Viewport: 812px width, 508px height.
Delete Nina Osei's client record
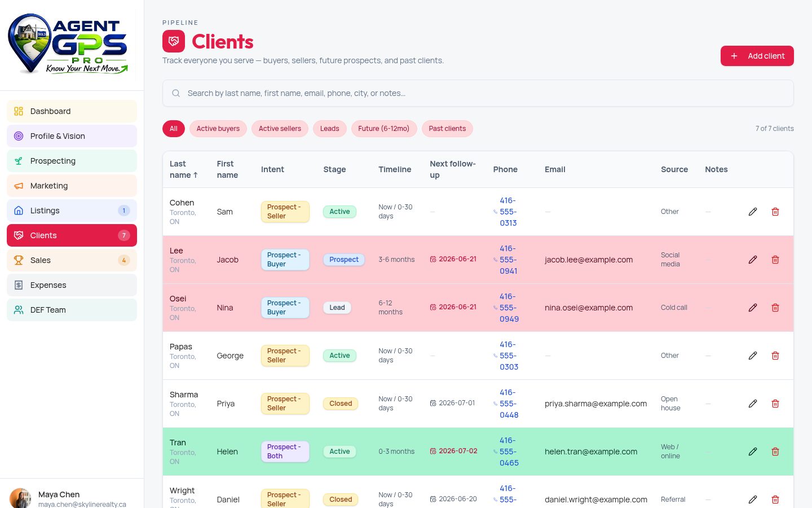click(x=775, y=308)
